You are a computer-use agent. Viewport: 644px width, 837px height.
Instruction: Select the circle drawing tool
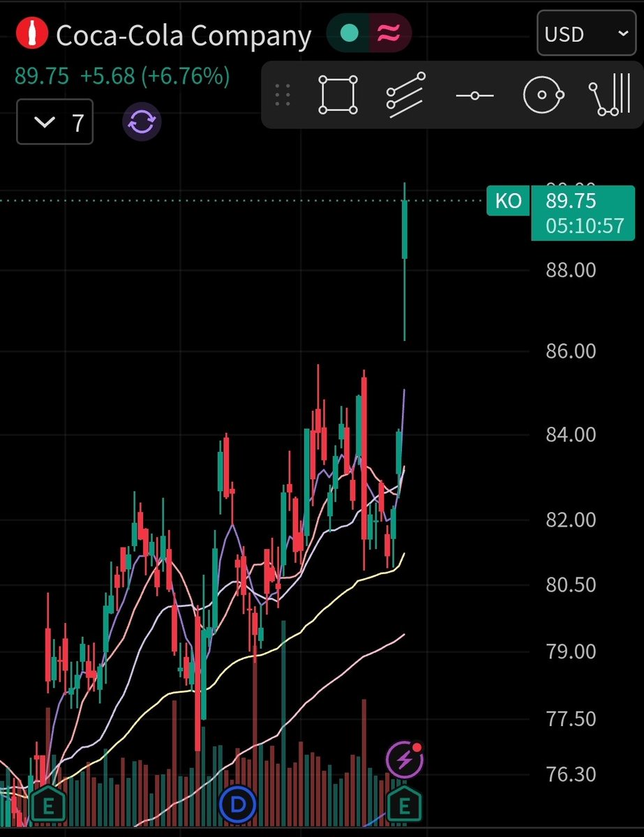tap(543, 95)
